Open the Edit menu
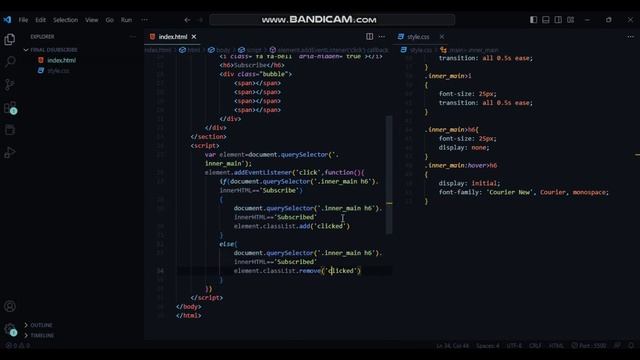 coord(40,20)
